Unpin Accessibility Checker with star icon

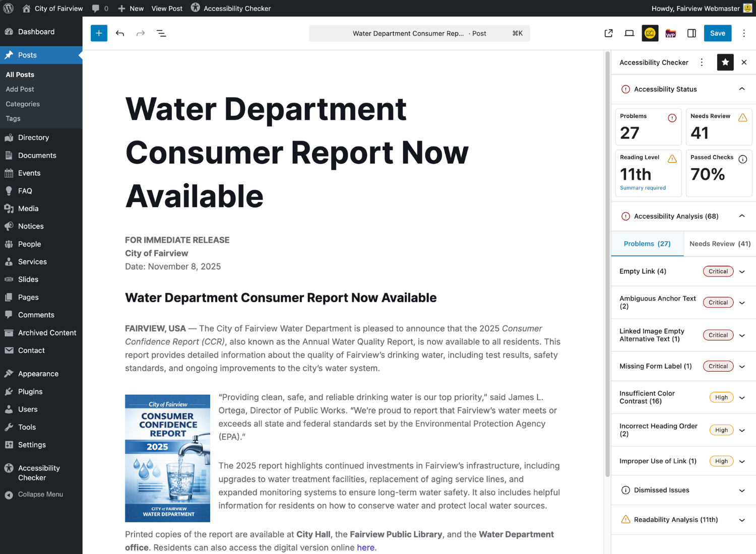point(725,62)
